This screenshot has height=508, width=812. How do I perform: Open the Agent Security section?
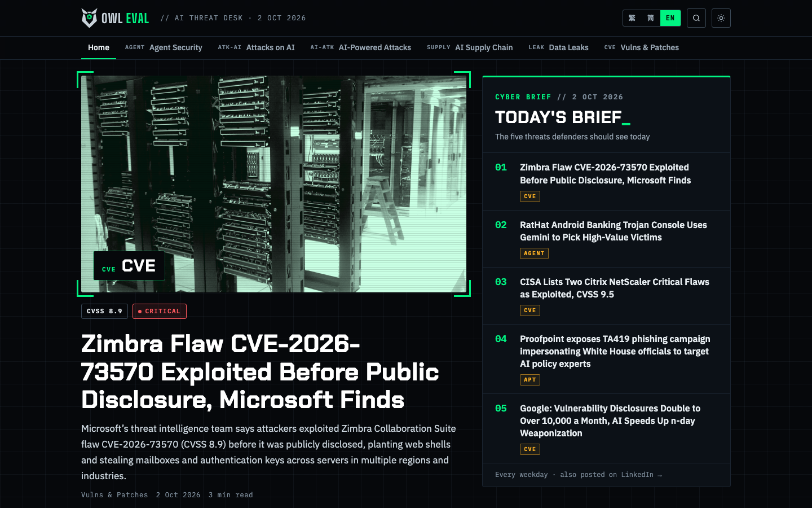[x=164, y=47]
